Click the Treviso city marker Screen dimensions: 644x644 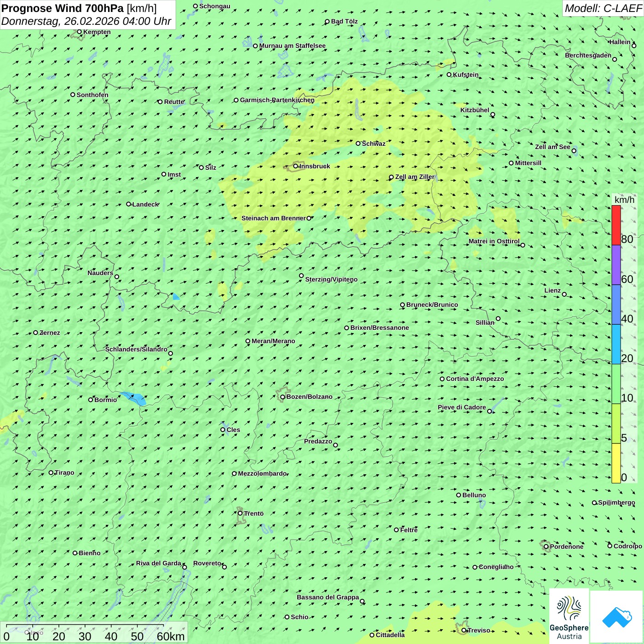coord(464,630)
